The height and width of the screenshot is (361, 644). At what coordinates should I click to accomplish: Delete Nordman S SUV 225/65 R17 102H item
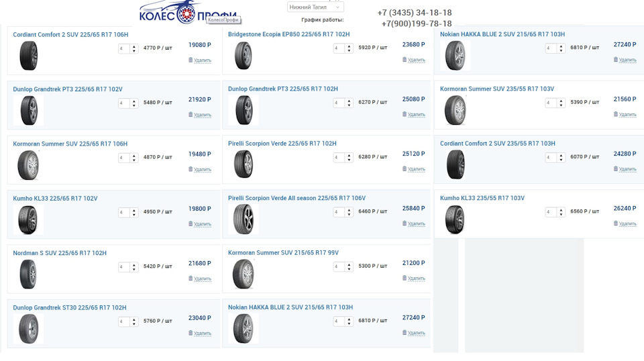coord(200,278)
